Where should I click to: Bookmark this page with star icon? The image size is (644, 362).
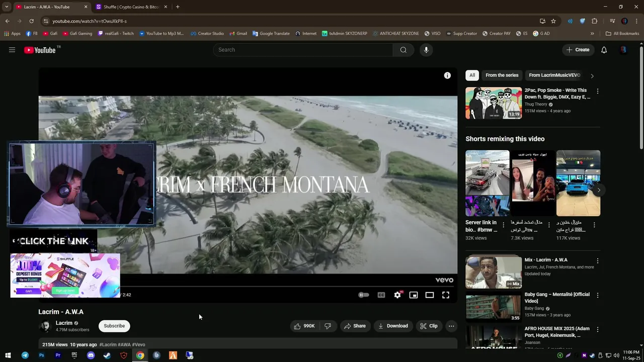coord(553,21)
